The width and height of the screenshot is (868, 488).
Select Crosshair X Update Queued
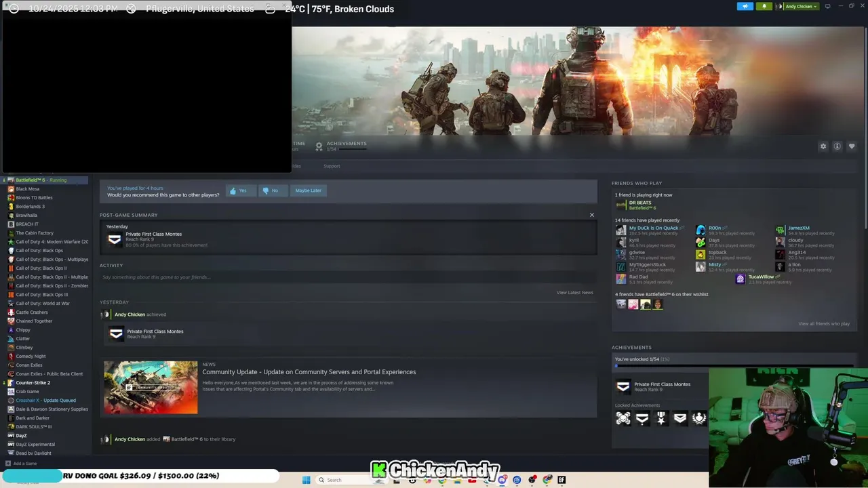pos(45,400)
